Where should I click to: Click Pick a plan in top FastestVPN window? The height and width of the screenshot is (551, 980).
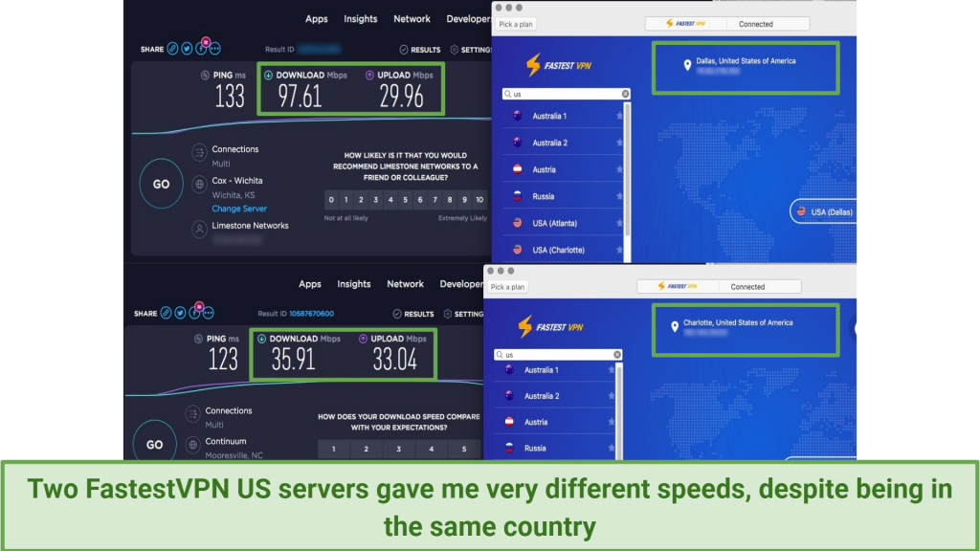(516, 24)
